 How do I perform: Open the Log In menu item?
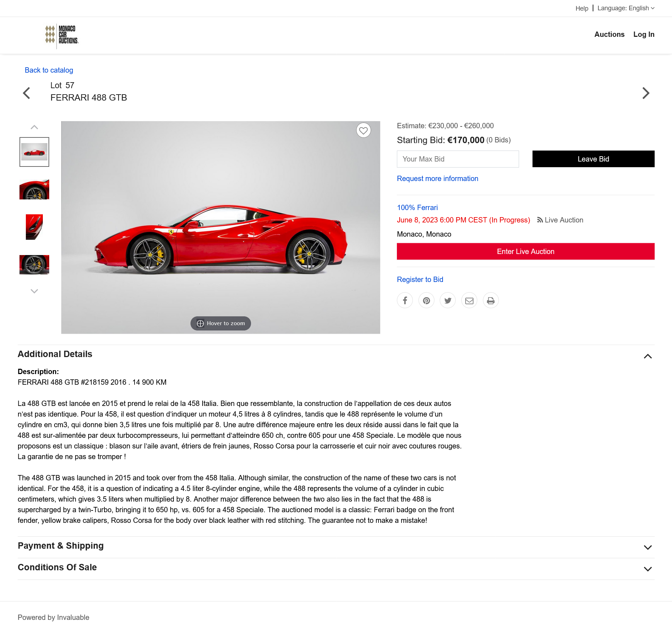click(644, 34)
